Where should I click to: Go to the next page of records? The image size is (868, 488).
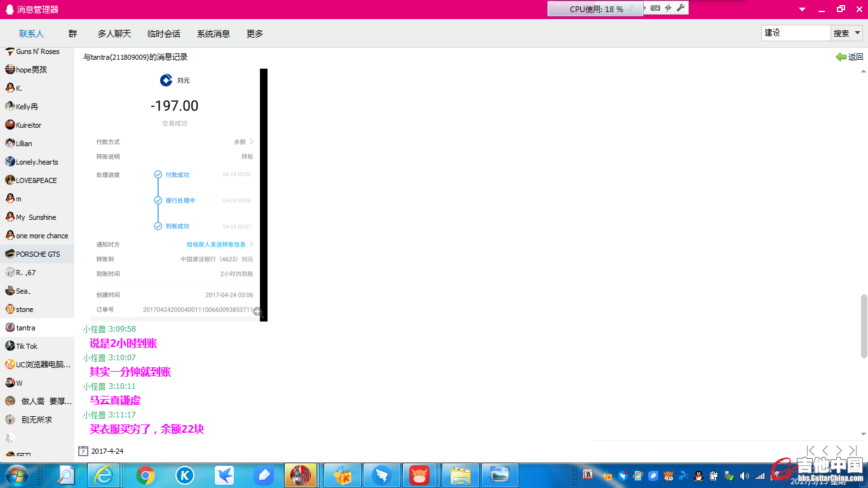(839, 451)
